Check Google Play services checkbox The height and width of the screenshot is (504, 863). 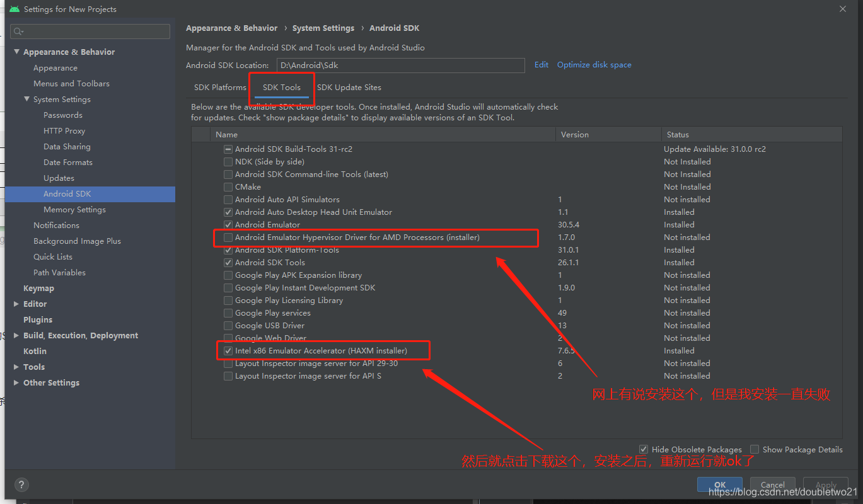click(228, 313)
